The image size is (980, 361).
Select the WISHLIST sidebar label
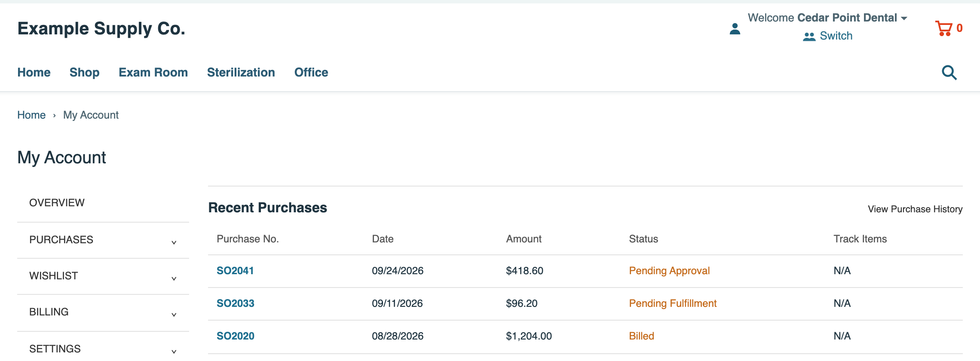click(54, 275)
